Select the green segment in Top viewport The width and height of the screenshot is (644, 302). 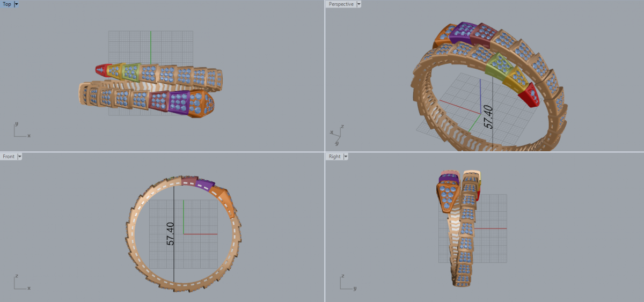click(131, 71)
